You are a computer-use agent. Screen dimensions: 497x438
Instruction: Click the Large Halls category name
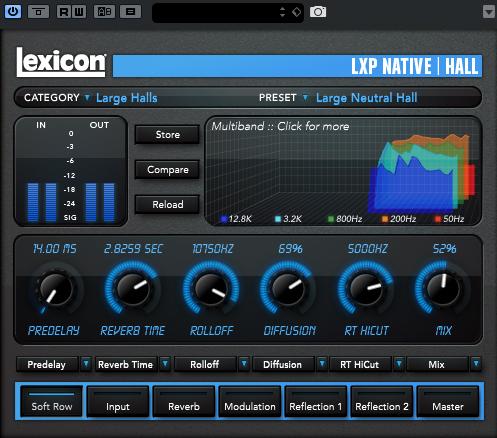[x=127, y=98]
